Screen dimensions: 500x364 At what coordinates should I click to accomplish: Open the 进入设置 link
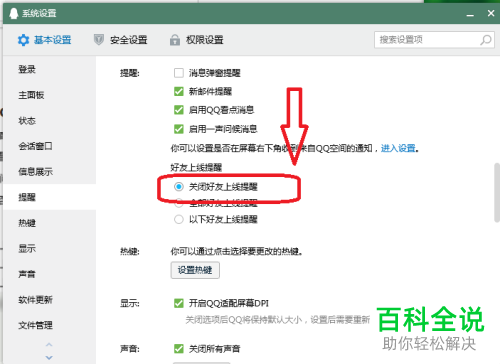[398, 148]
